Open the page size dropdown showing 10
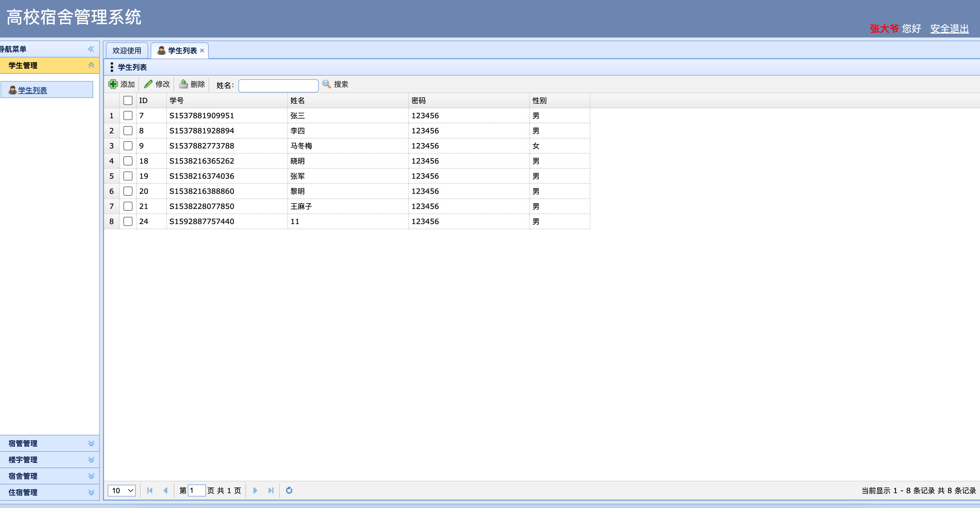Screen dimensions: 980x508 (x=122, y=490)
